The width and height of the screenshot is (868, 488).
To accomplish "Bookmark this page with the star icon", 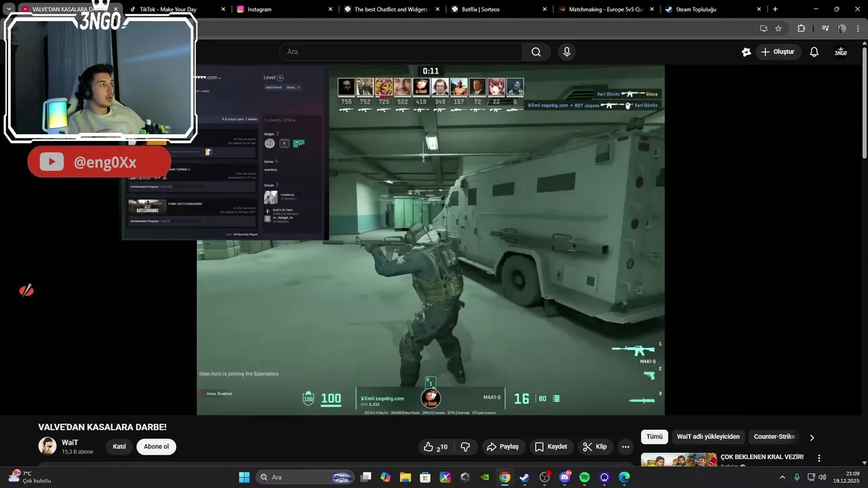I will (778, 28).
